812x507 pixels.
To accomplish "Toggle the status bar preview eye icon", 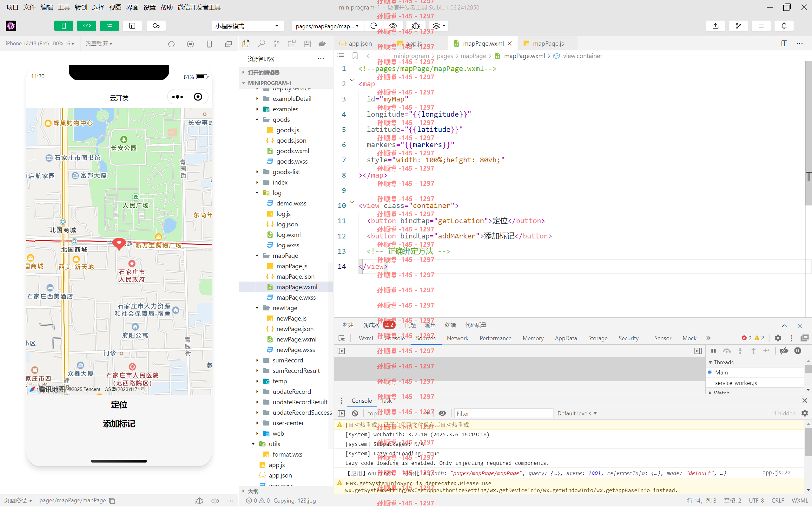I will tap(215, 501).
